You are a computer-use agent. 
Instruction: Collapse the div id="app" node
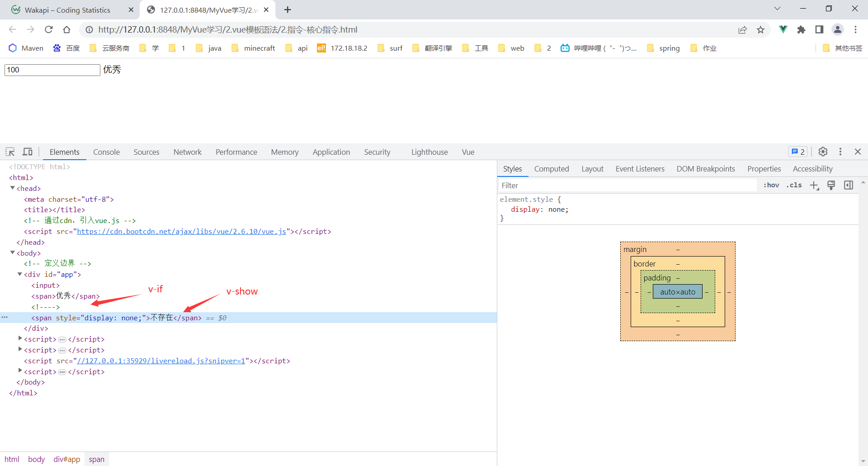(x=20, y=274)
